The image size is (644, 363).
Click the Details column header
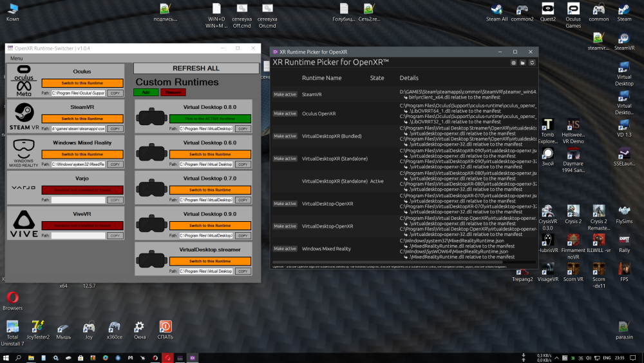coord(409,78)
